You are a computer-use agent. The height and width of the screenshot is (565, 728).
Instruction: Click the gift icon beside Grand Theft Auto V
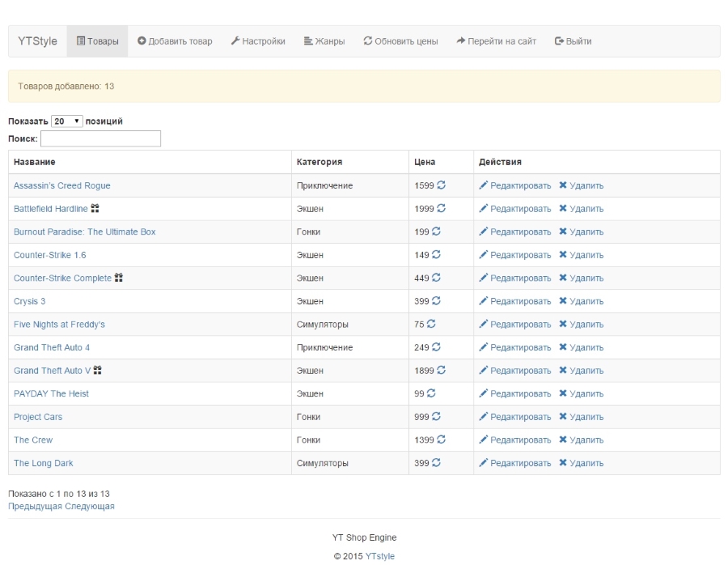tap(98, 371)
